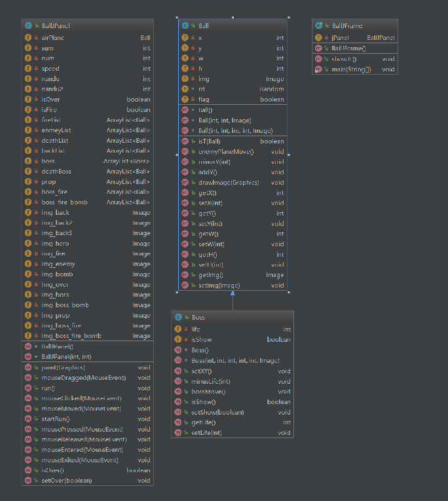Select the mouseReleased(MouseEvent) method row
Screen dimensions: 448x501
tap(87, 439)
